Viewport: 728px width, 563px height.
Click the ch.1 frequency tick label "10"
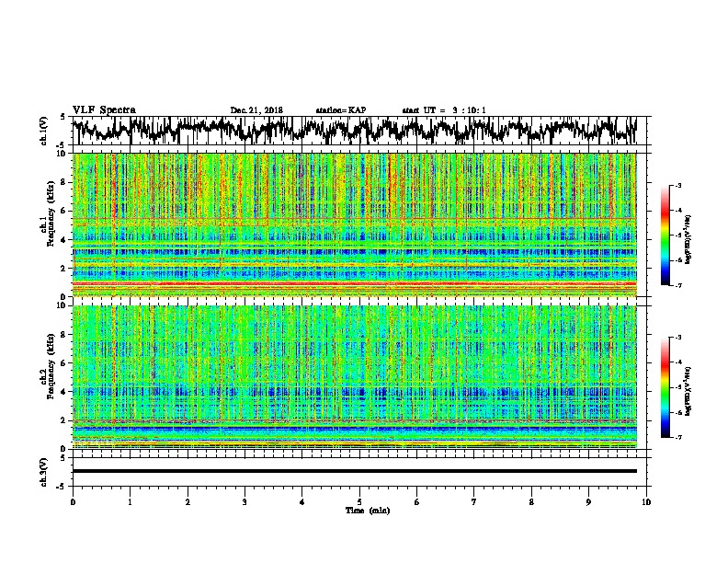click(63, 154)
